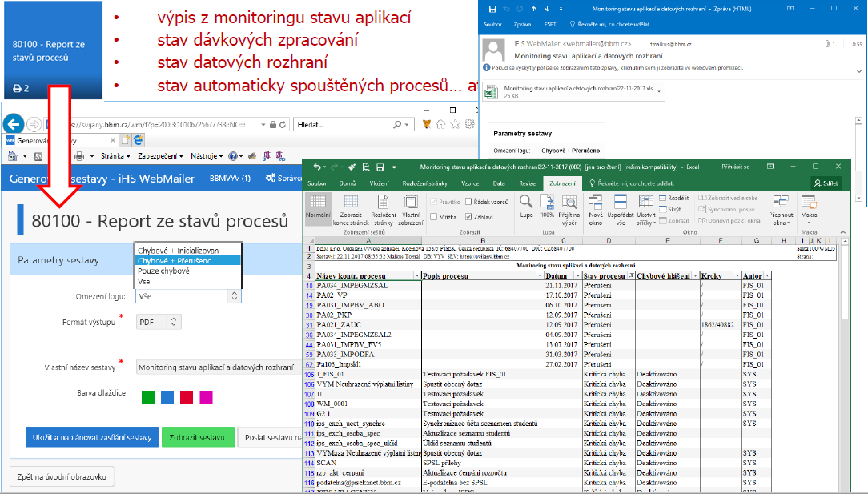The image size is (868, 494).
Task: Open the Formát výstupu PDF dropdown
Action: click(x=159, y=322)
